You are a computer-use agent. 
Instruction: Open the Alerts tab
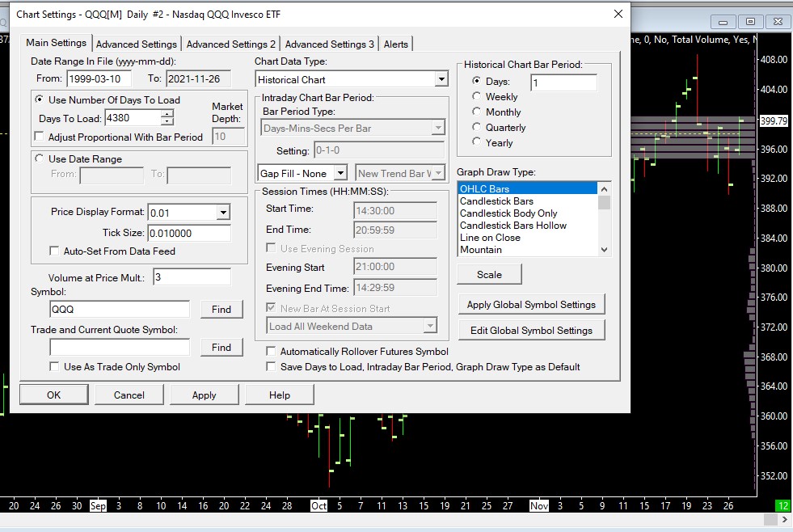point(396,44)
